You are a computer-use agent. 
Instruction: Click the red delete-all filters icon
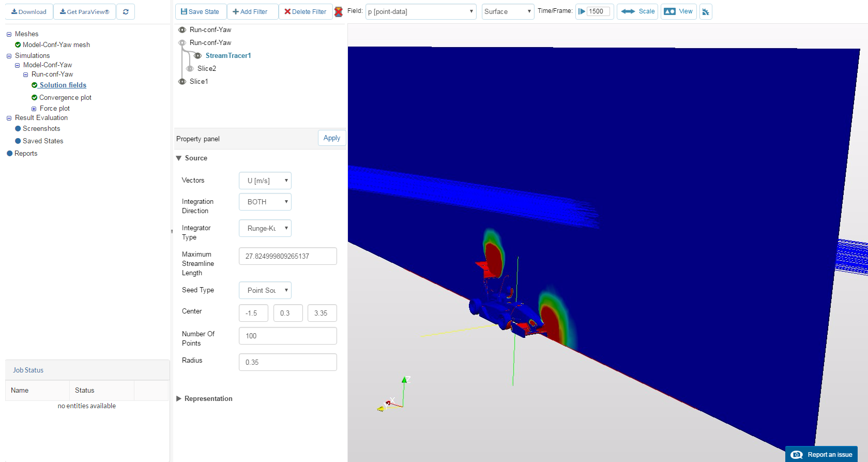pos(339,11)
